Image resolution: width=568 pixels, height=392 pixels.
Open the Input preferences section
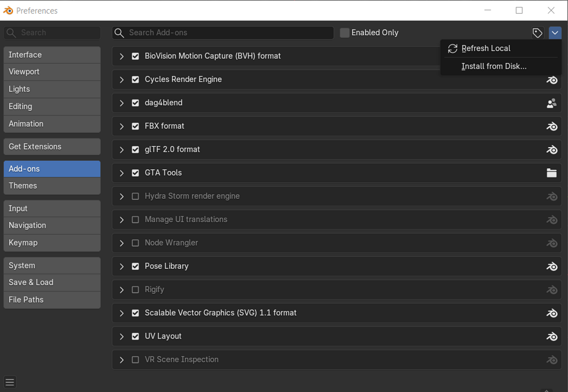52,208
